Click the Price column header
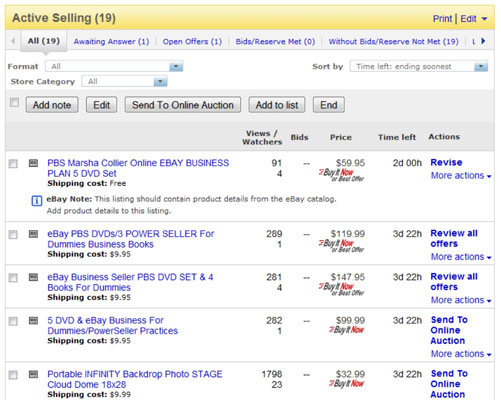 point(341,137)
